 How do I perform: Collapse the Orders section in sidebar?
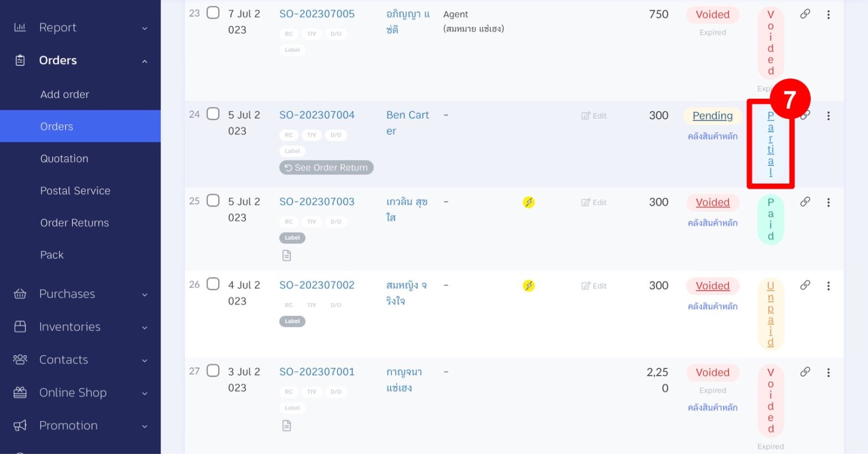(x=144, y=60)
